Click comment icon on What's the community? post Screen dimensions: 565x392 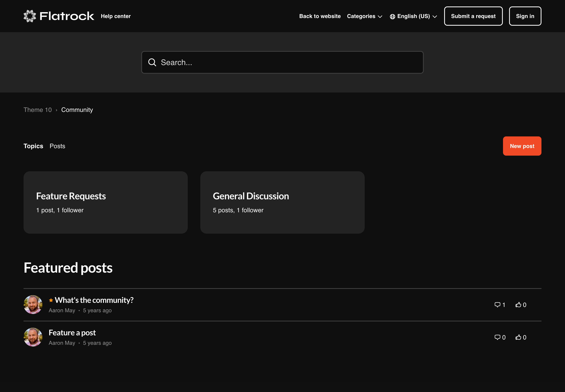pyautogui.click(x=497, y=305)
